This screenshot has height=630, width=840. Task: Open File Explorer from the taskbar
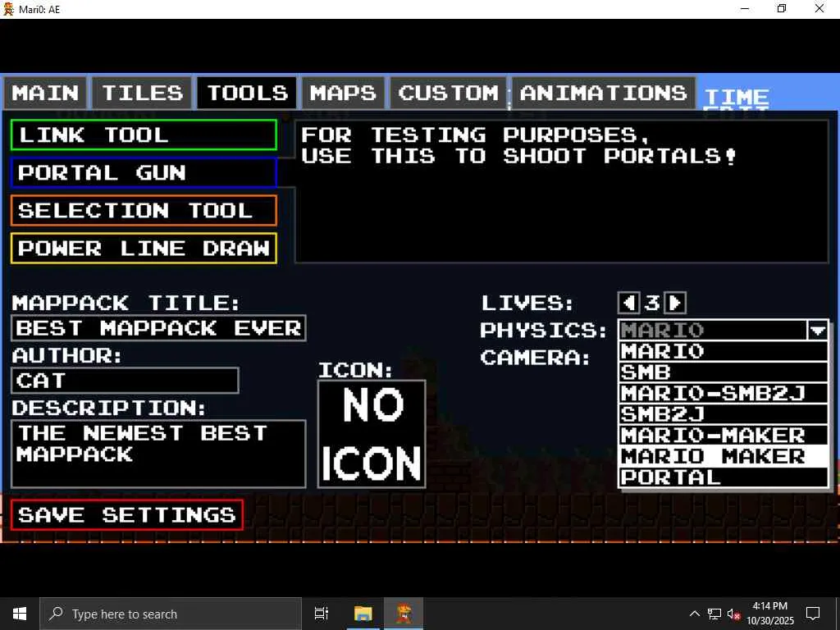[x=363, y=614]
